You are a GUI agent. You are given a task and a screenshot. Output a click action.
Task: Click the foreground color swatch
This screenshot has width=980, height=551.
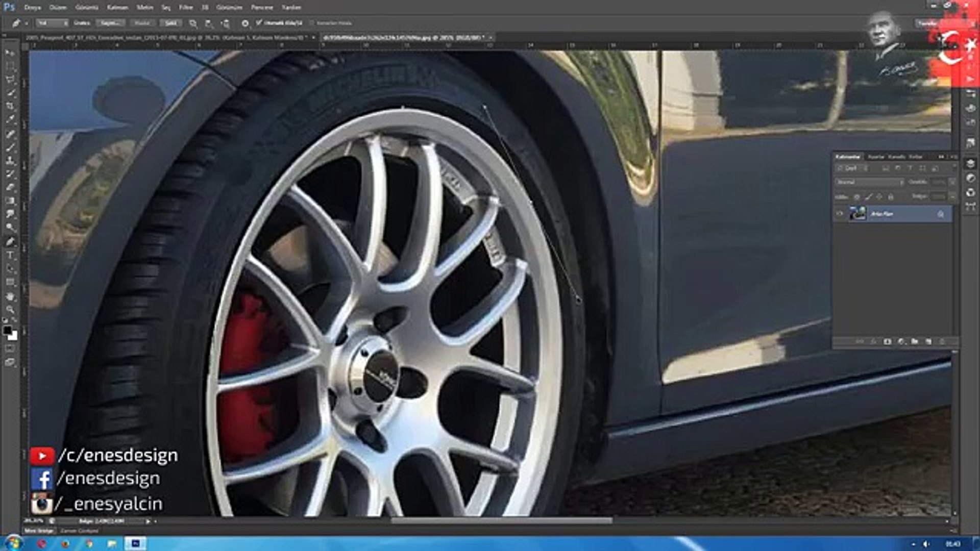click(x=7, y=331)
